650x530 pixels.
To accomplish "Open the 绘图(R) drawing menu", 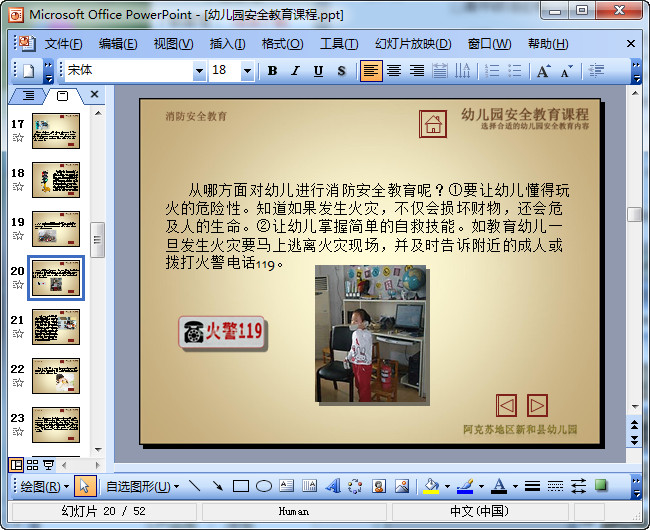I will point(44,486).
